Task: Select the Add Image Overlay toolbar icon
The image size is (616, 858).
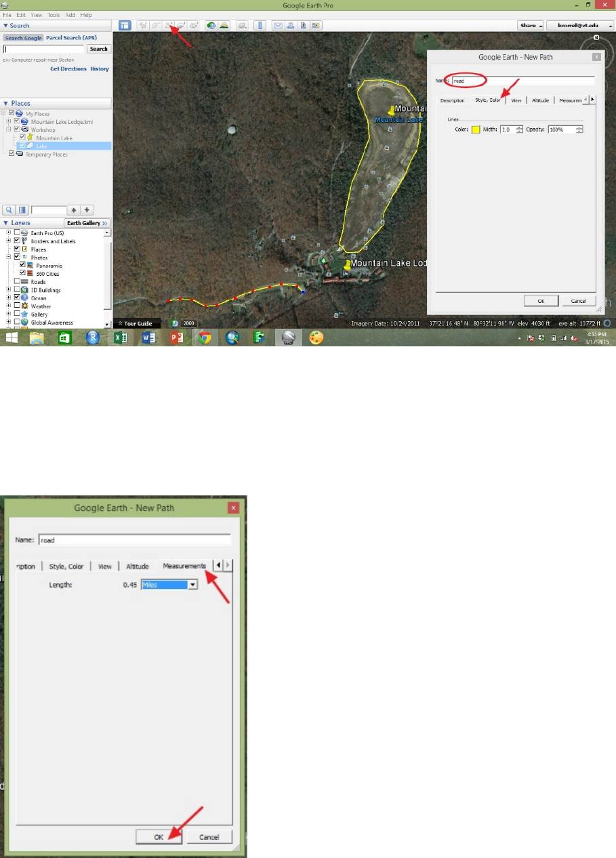Action: click(181, 25)
